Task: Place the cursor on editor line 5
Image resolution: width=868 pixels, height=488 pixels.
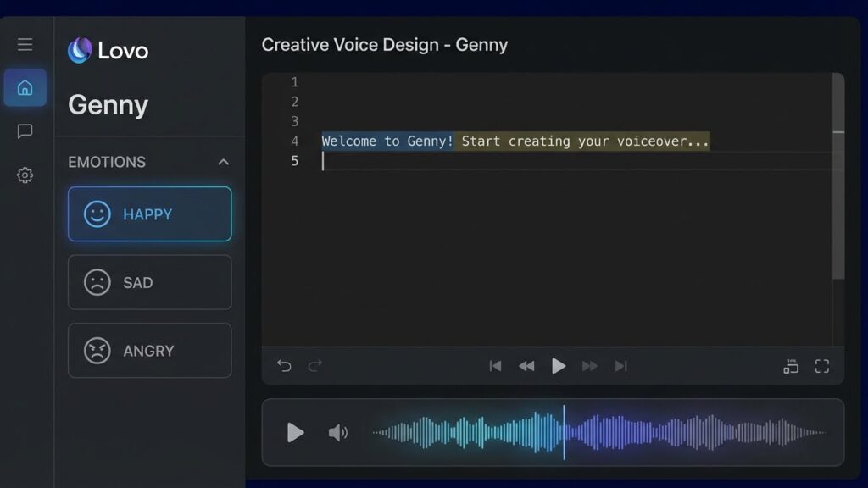Action: [x=576, y=161]
